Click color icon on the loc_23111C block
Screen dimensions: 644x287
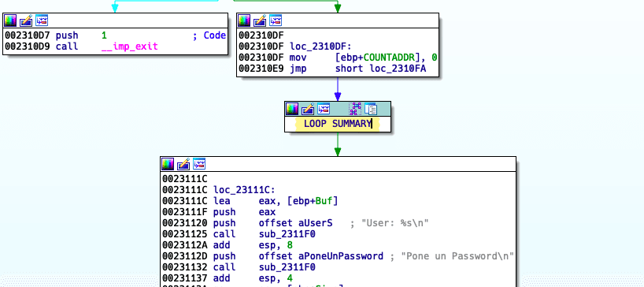(168, 164)
